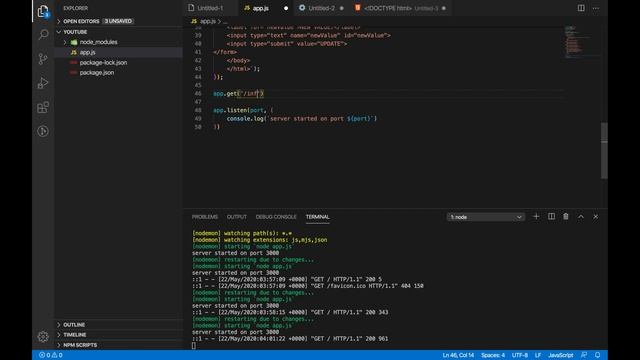The width and height of the screenshot is (640, 360).
Task: Open the Output panel tab
Action: [237, 217]
